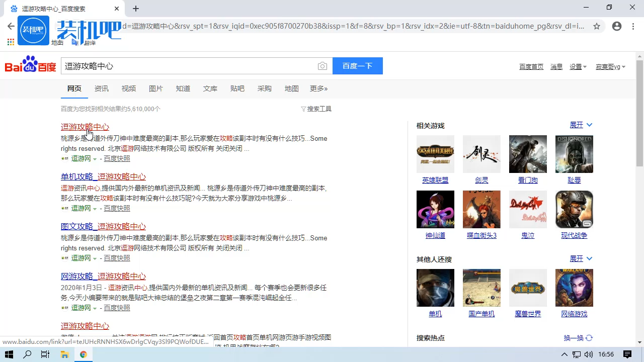The image size is (644, 362).
Task: Open 搜索工具 filter options
Action: click(x=316, y=109)
